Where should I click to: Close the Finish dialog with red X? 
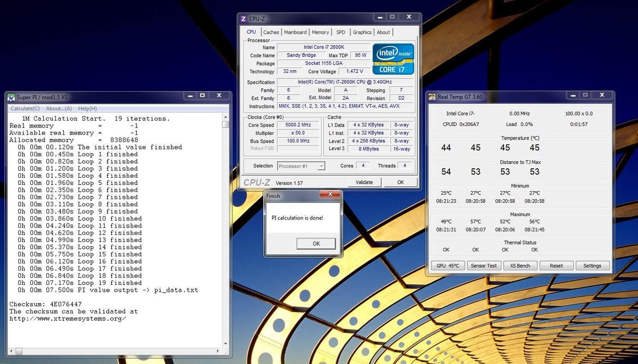[x=329, y=195]
